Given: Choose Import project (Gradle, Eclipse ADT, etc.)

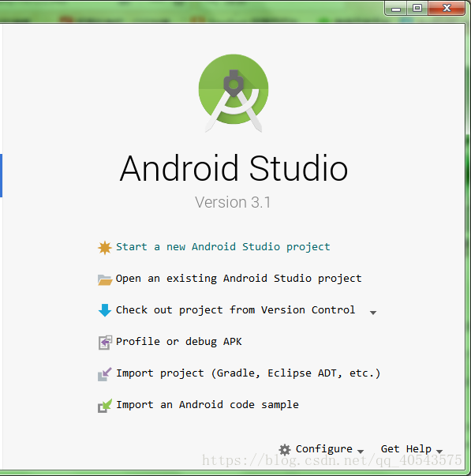Looking at the screenshot, I should (x=249, y=373).
